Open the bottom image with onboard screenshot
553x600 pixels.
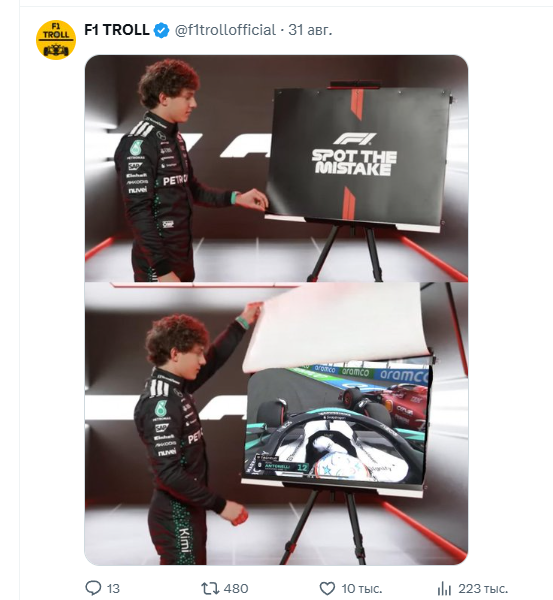276,424
